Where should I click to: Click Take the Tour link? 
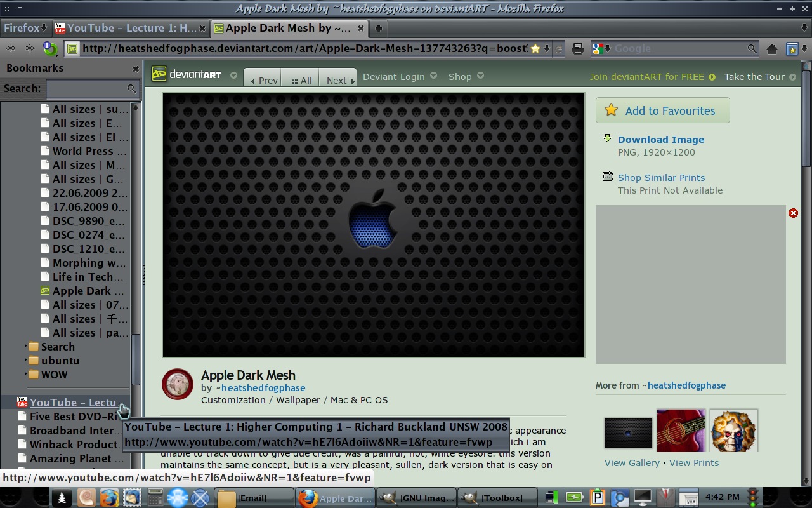click(x=754, y=77)
